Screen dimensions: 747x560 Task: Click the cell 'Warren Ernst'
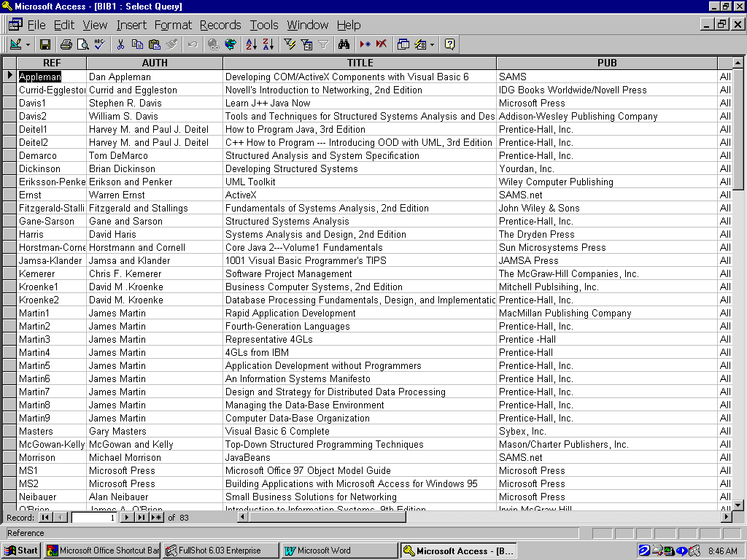pos(155,195)
